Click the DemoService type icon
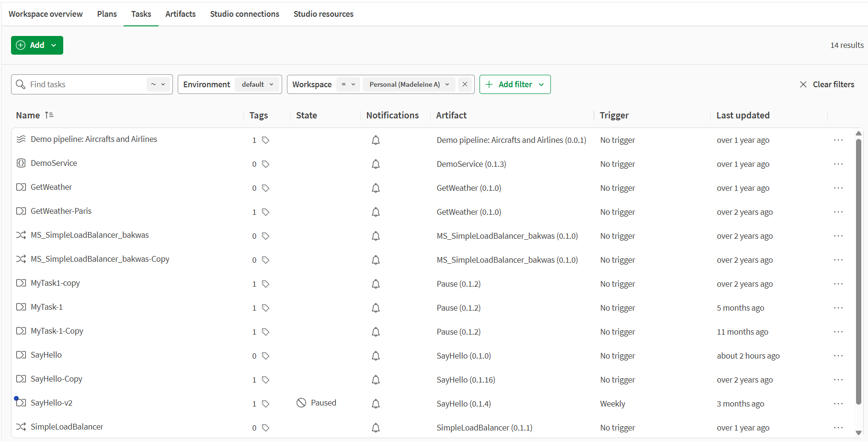 coord(21,163)
